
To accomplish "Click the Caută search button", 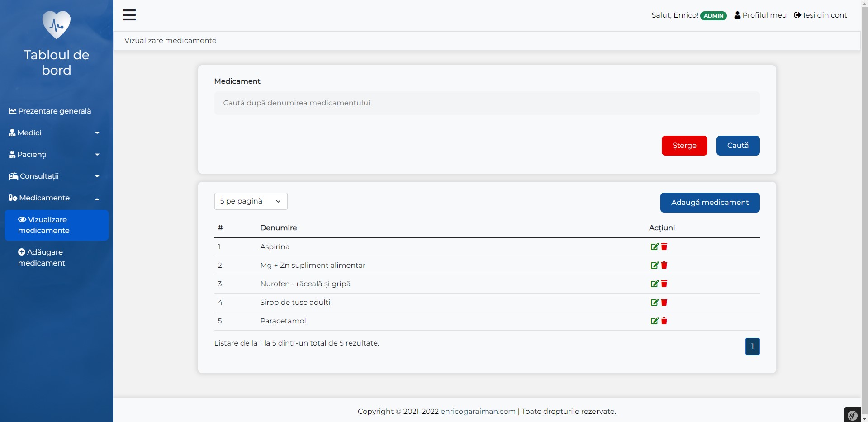I will click(x=738, y=145).
